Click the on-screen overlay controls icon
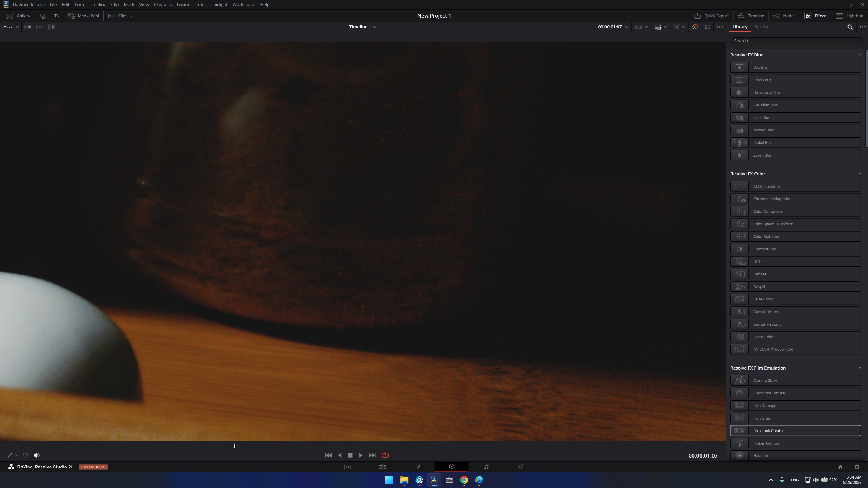This screenshot has height=488, width=868. pyautogui.click(x=676, y=27)
